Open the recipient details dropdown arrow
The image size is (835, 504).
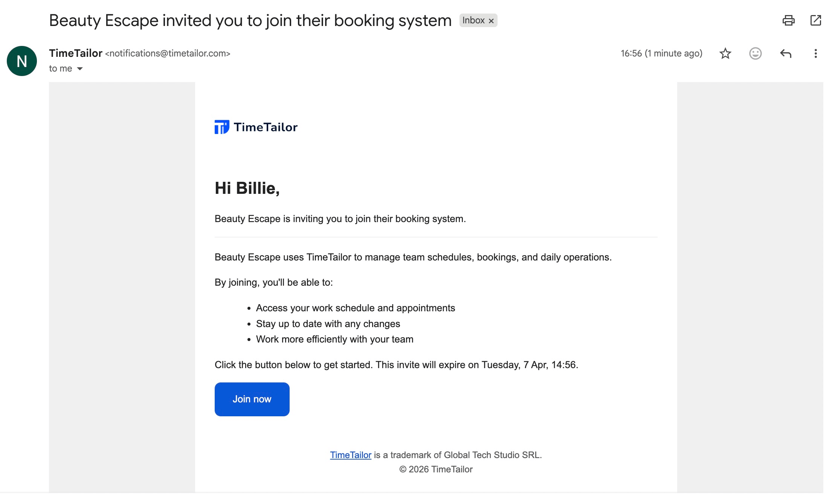(x=79, y=69)
